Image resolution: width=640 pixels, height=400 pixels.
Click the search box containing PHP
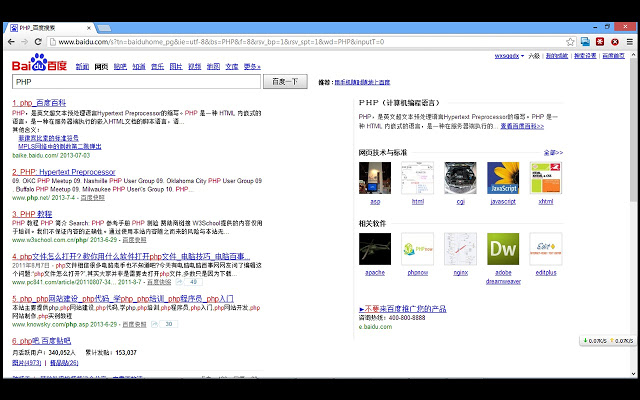click(136, 82)
